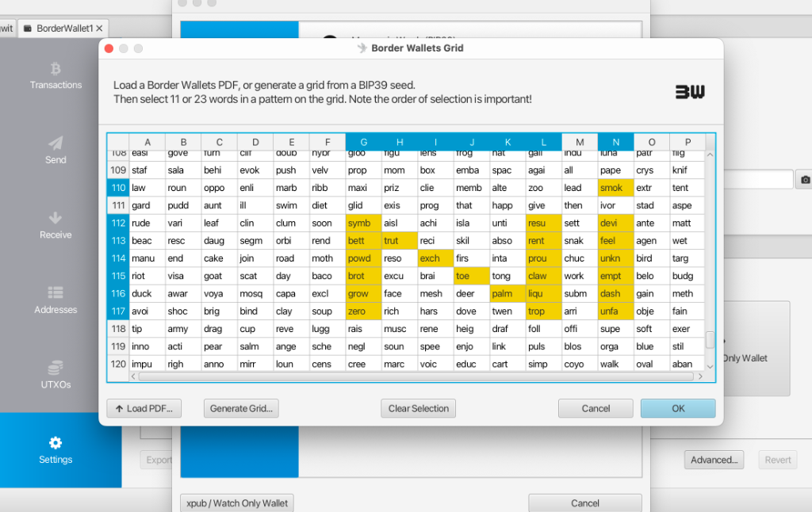
Task: Click the camera scan icon
Action: [805, 180]
